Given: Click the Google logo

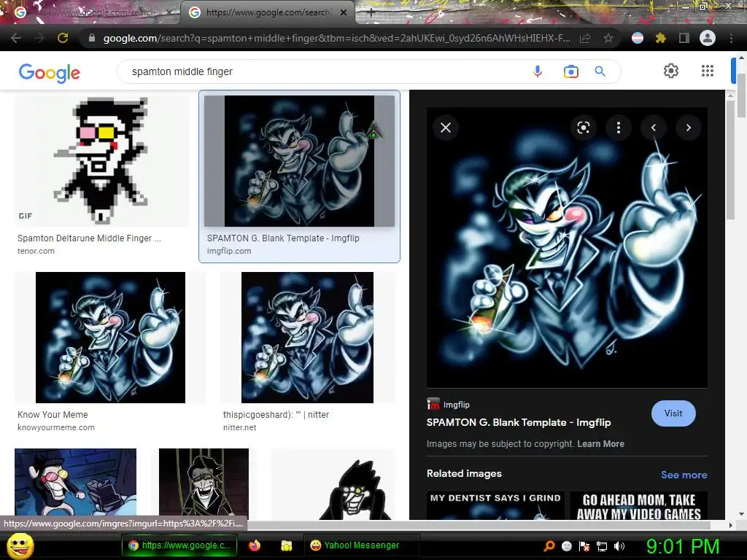Looking at the screenshot, I should click(50, 73).
